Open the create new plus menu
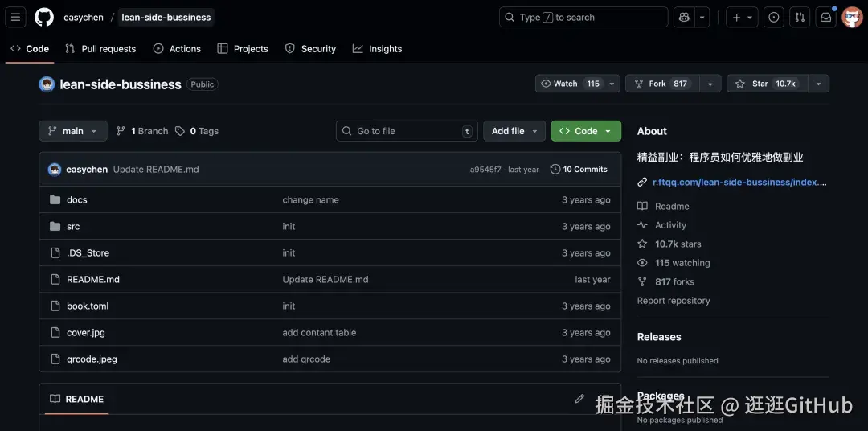 tap(742, 17)
